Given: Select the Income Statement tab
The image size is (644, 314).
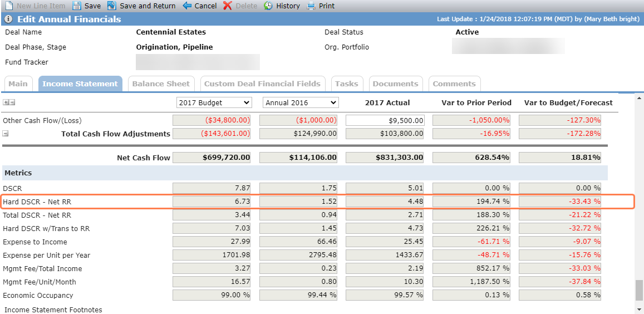Looking at the screenshot, I should point(80,84).
